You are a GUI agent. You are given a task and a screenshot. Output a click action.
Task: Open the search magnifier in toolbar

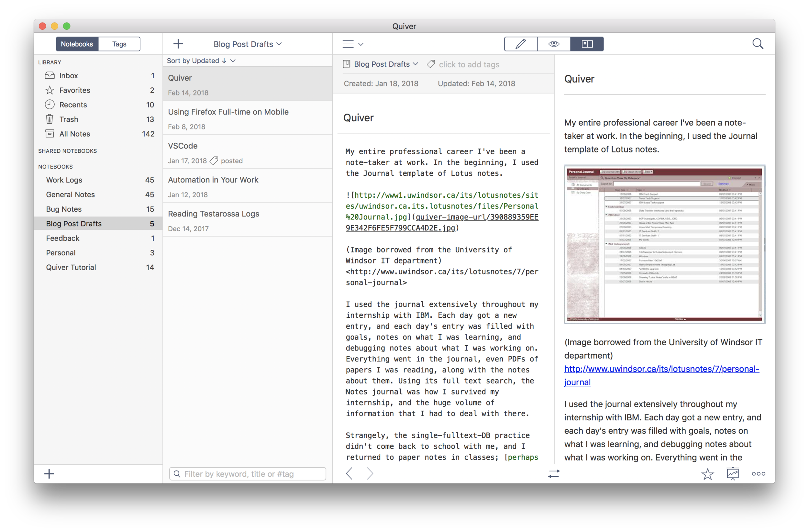coord(757,44)
